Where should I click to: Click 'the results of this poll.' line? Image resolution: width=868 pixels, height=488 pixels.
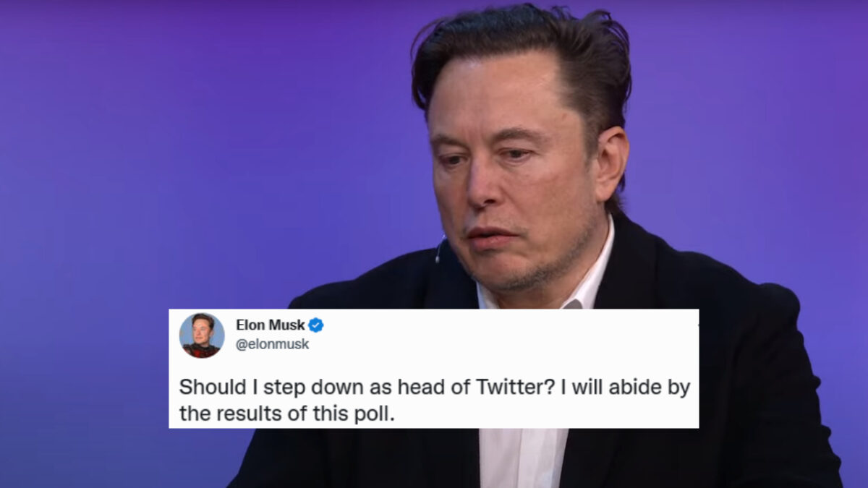(x=288, y=414)
